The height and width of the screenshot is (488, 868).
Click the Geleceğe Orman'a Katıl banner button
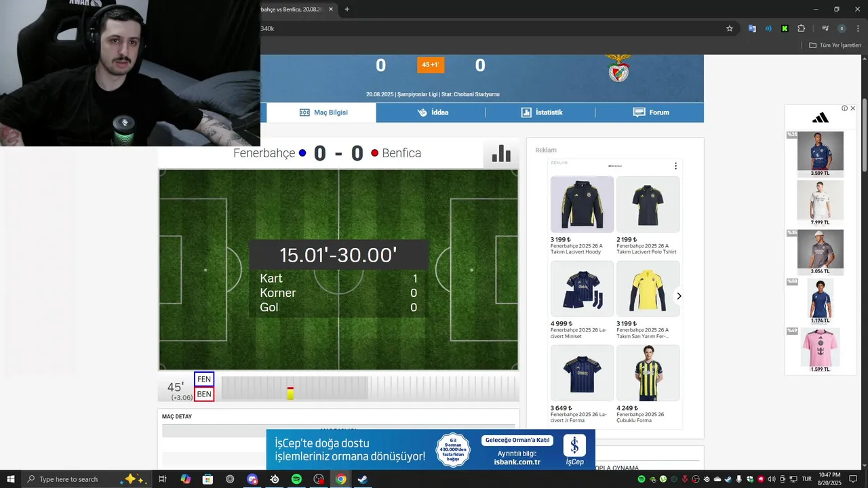coord(517,441)
